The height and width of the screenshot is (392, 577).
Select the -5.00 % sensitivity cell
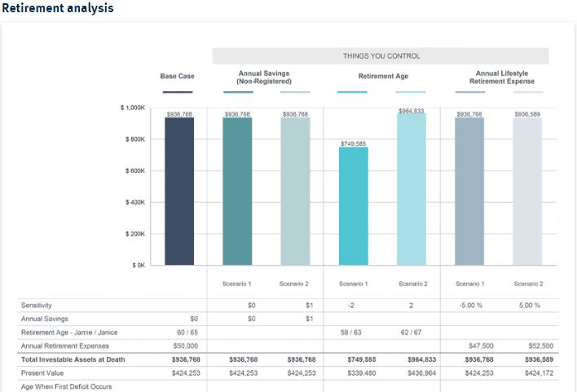pos(469,305)
